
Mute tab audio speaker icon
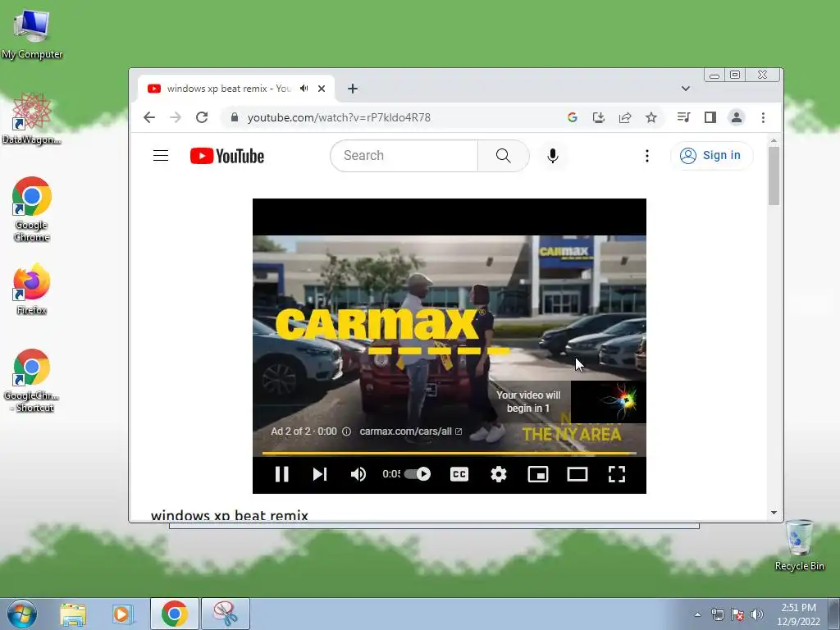tap(304, 89)
